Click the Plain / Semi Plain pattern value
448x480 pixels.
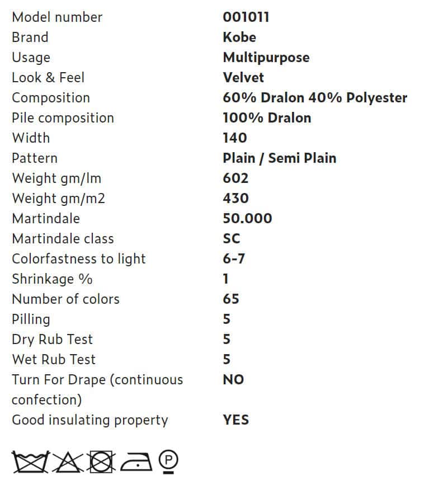pos(280,158)
